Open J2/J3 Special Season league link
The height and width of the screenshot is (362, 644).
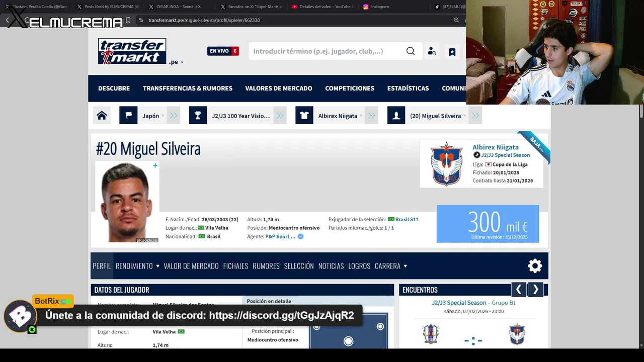(505, 155)
